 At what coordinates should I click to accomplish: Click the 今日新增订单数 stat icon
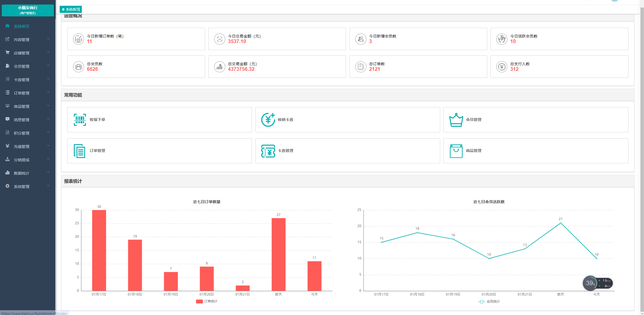pyautogui.click(x=79, y=39)
